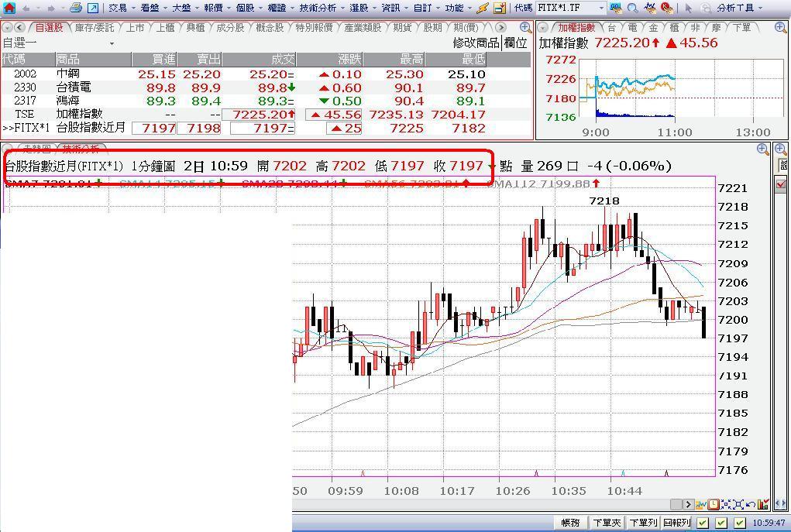Image resolution: width=791 pixels, height=532 pixels.
Task: Open the 報價 menu
Action: coord(213,8)
